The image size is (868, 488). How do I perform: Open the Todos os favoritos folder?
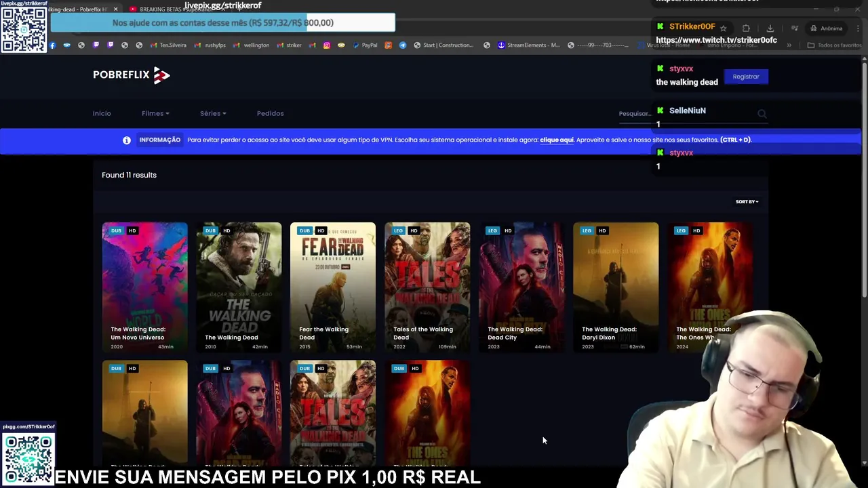click(x=834, y=45)
